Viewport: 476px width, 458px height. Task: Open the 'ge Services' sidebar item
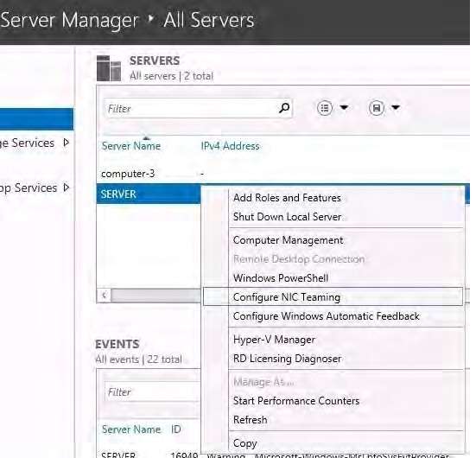tap(28, 143)
